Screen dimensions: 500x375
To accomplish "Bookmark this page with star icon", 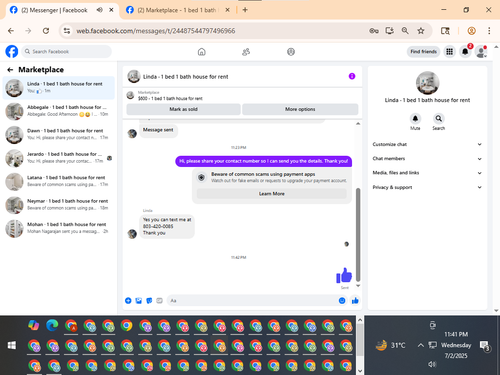I will (x=421, y=31).
